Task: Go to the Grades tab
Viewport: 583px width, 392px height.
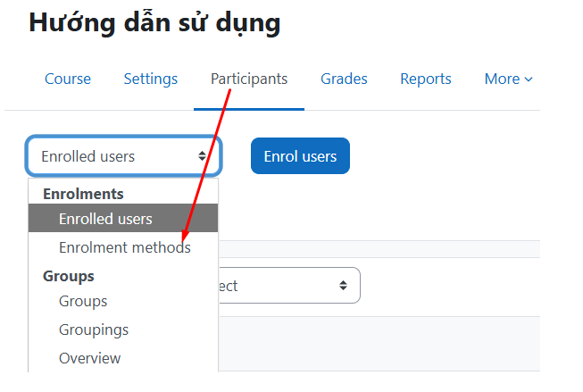Action: click(344, 79)
